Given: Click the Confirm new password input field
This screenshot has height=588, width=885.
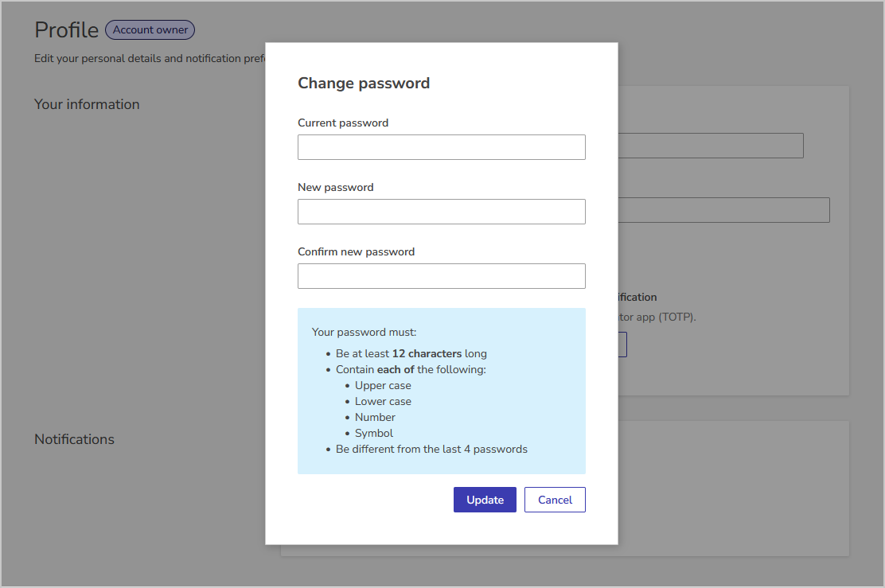Looking at the screenshot, I should pos(441,275).
